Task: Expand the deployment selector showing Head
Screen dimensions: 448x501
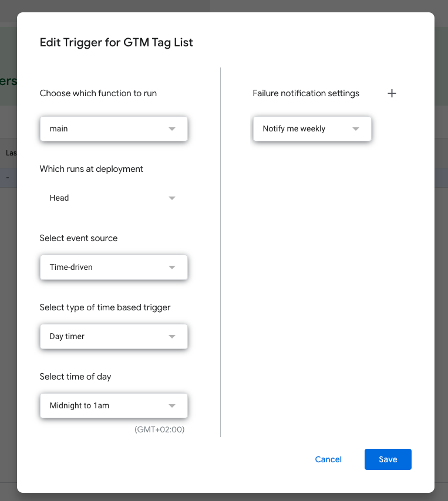Action: 106,198
